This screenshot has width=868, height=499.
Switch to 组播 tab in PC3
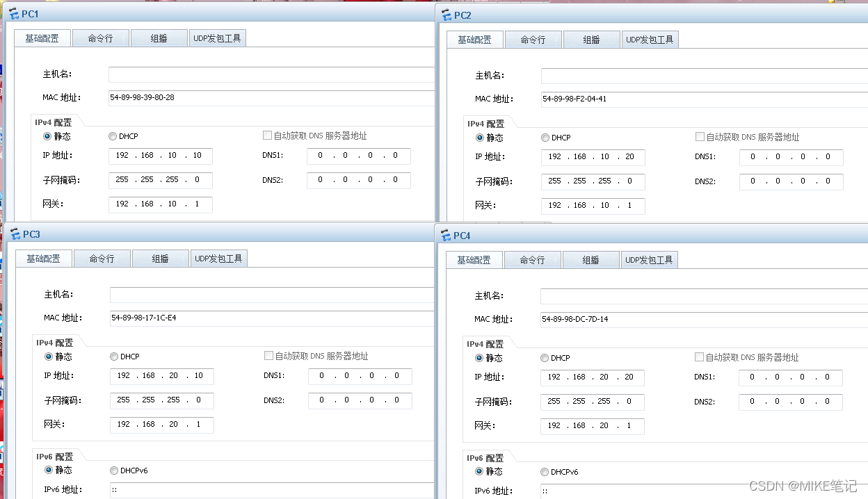click(x=160, y=259)
